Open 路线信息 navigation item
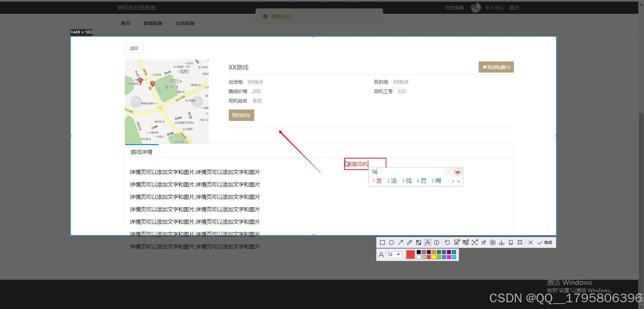This screenshot has width=644, height=309. [x=153, y=23]
